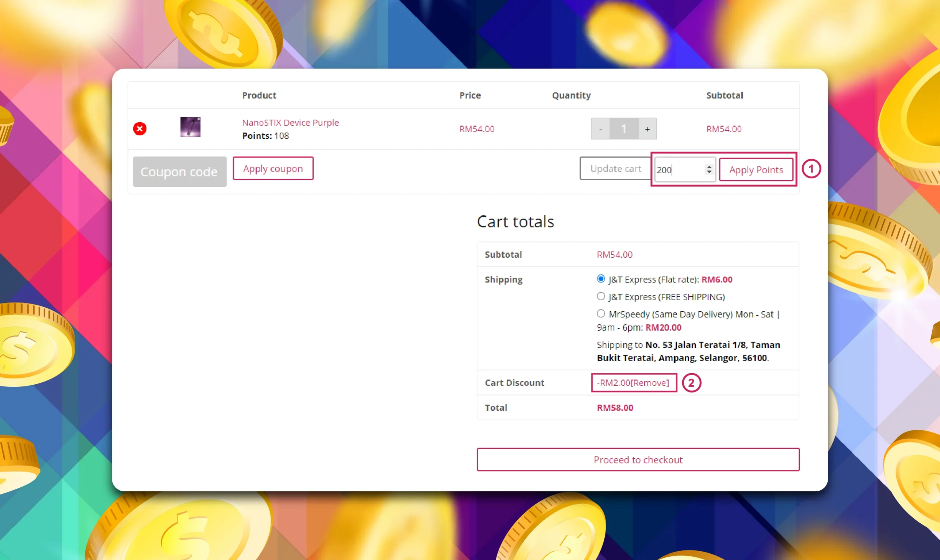The width and height of the screenshot is (940, 560).
Task: Select MrSpeedy Same Day Delivery shipping
Action: point(601,314)
